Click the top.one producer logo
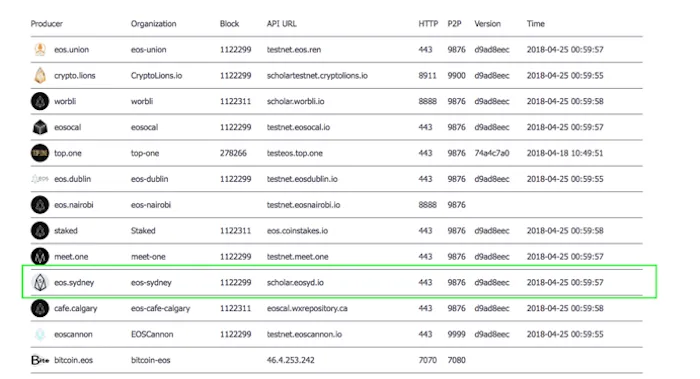This screenshot has width=700, height=379. 40,153
